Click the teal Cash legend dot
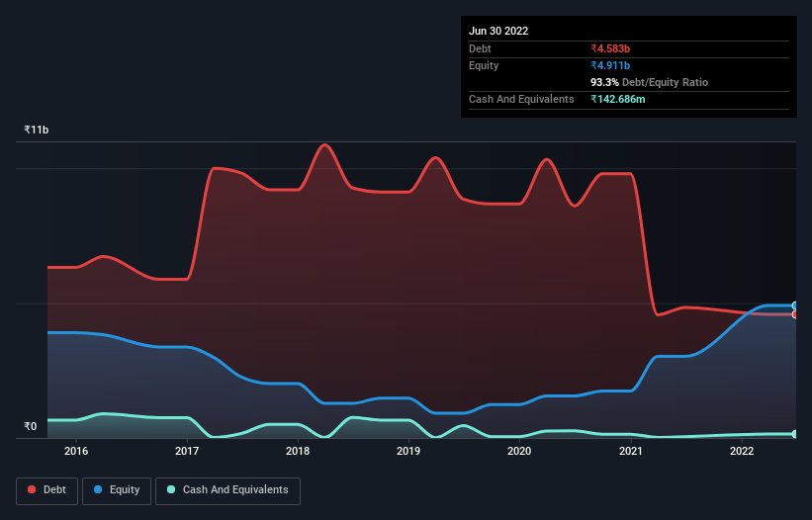 (x=171, y=489)
